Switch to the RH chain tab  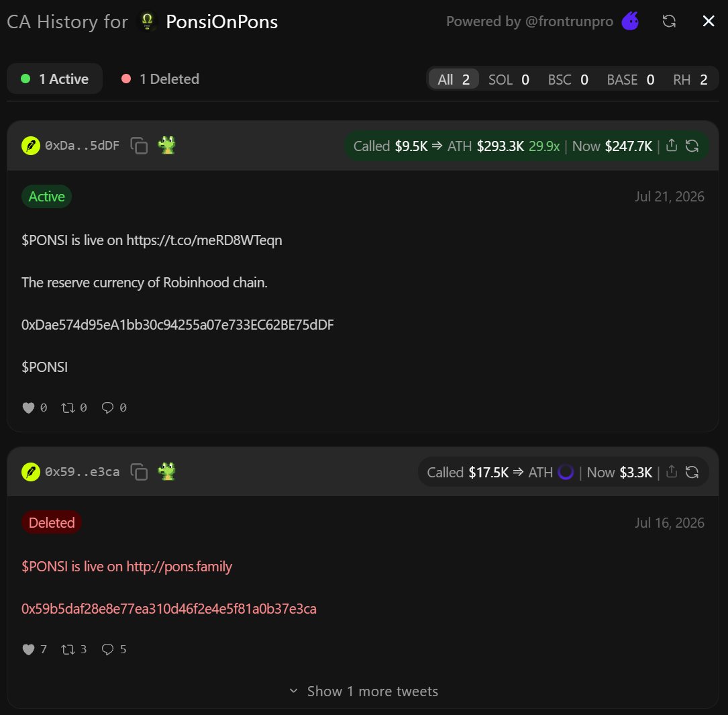click(x=690, y=79)
